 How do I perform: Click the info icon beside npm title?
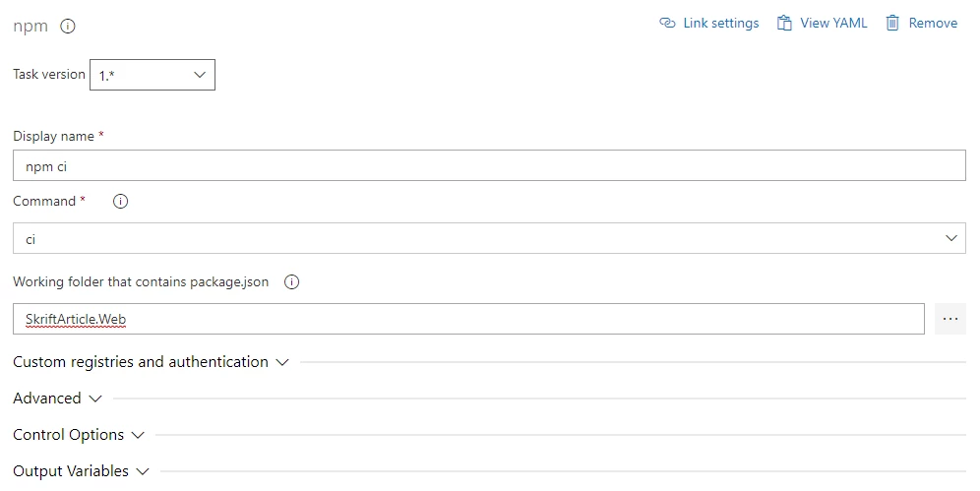(x=68, y=27)
